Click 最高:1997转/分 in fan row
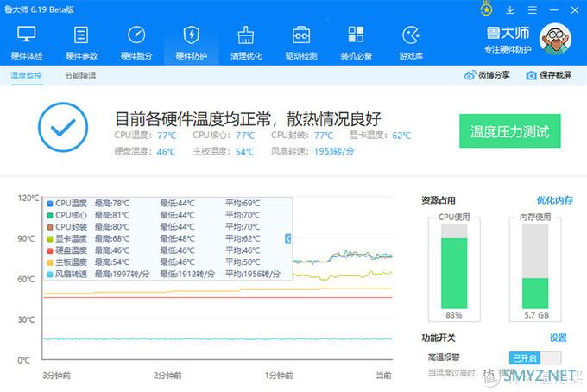Image resolution: width=587 pixels, height=392 pixels. point(122,274)
